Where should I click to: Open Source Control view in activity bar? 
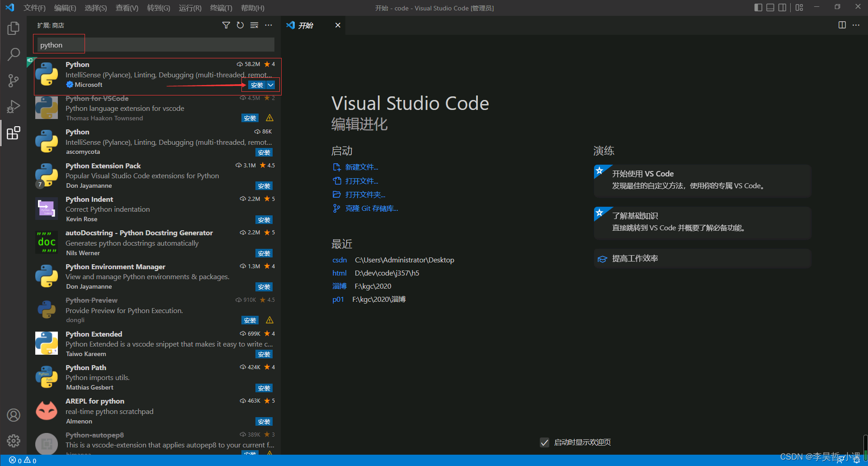point(14,81)
